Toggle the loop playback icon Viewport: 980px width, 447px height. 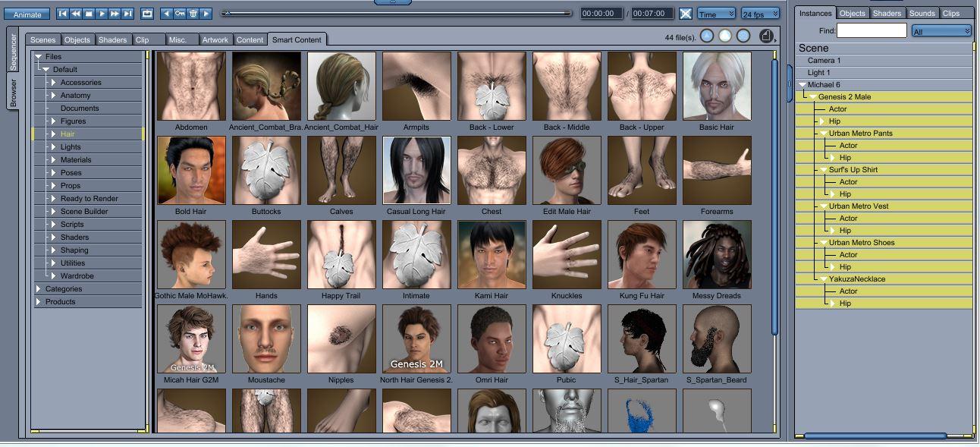click(147, 14)
